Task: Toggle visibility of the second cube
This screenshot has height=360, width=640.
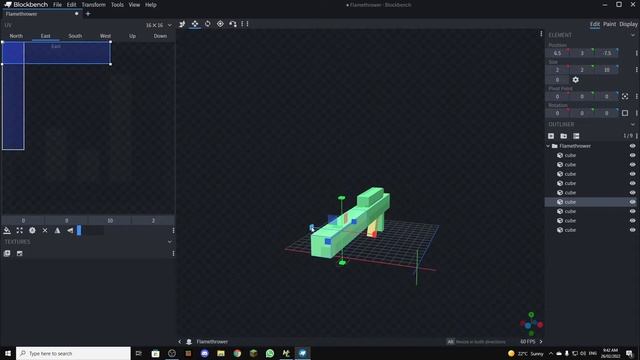Action: (x=632, y=165)
